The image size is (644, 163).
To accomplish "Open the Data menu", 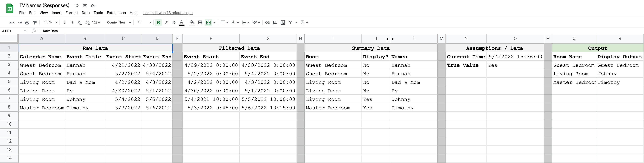I will pos(86,13).
